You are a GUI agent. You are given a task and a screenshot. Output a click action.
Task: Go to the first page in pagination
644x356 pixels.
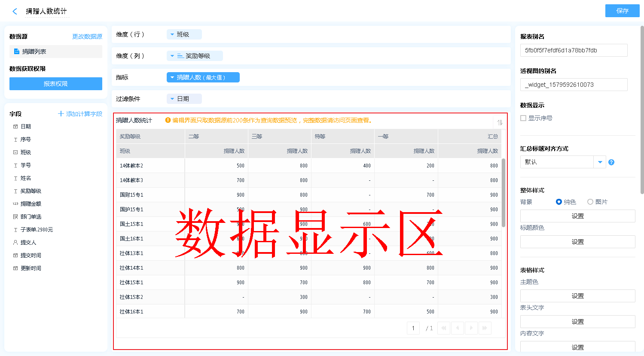(444, 328)
